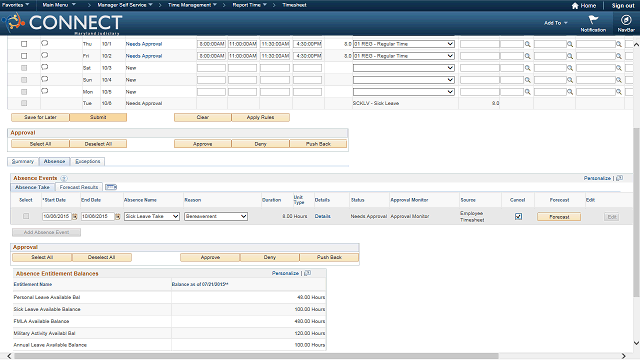
Task: Click first lookup magnifier in Sun 10/4 row
Action: [x=528, y=80]
